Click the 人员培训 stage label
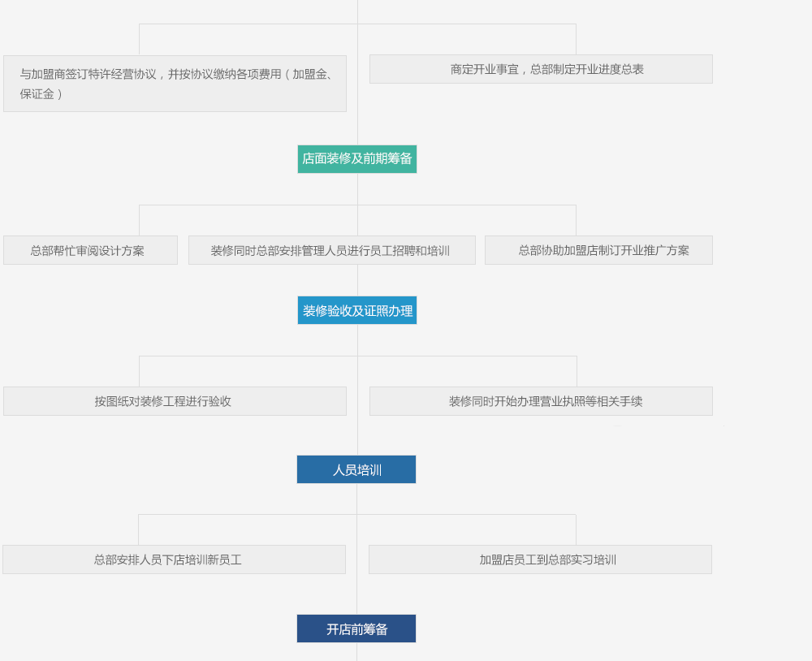Image resolution: width=812 pixels, height=661 pixels. (x=356, y=469)
